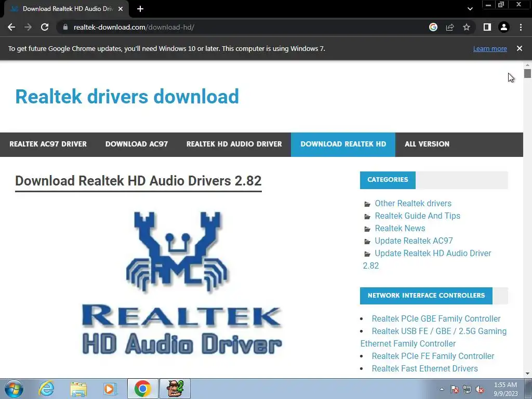532x399 pixels.
Task: Click folder icon beside Realtek News
Action: point(367,229)
